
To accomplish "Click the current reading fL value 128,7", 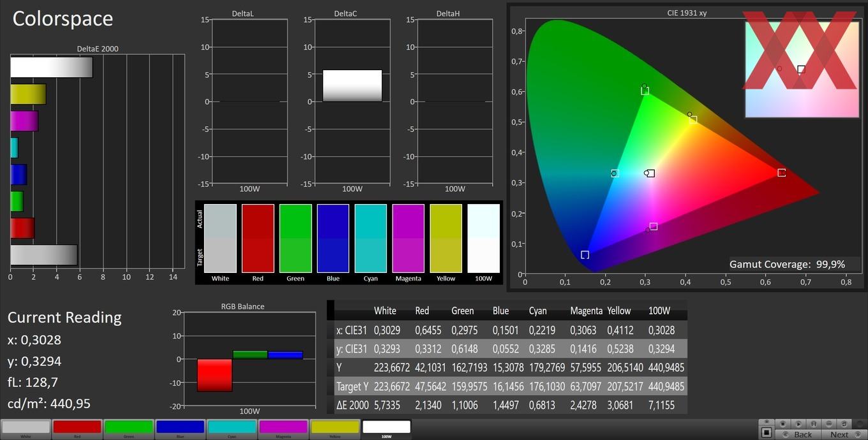I will click(33, 382).
